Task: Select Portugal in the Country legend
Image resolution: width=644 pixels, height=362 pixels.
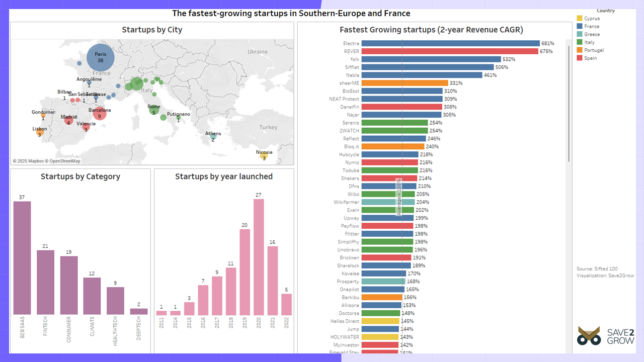Action: [x=594, y=50]
